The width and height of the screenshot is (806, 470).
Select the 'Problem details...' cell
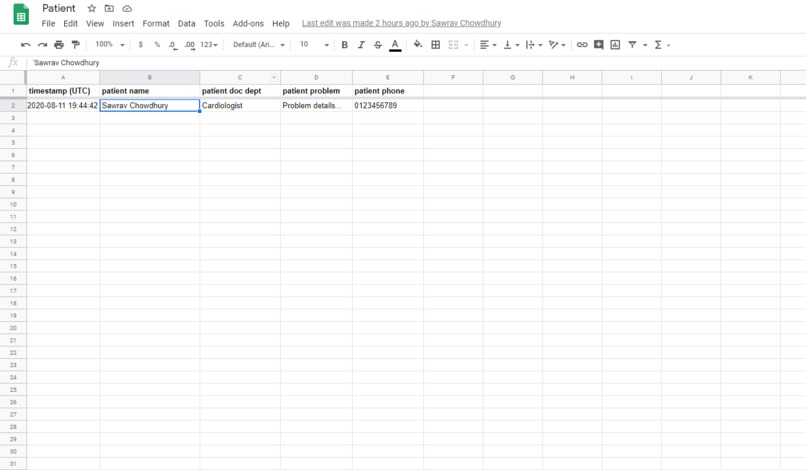[x=316, y=105]
